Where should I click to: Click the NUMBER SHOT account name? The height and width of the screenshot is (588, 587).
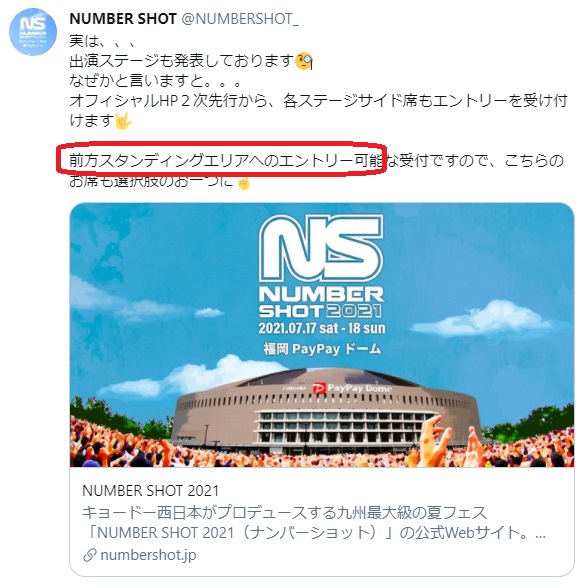[x=123, y=19]
